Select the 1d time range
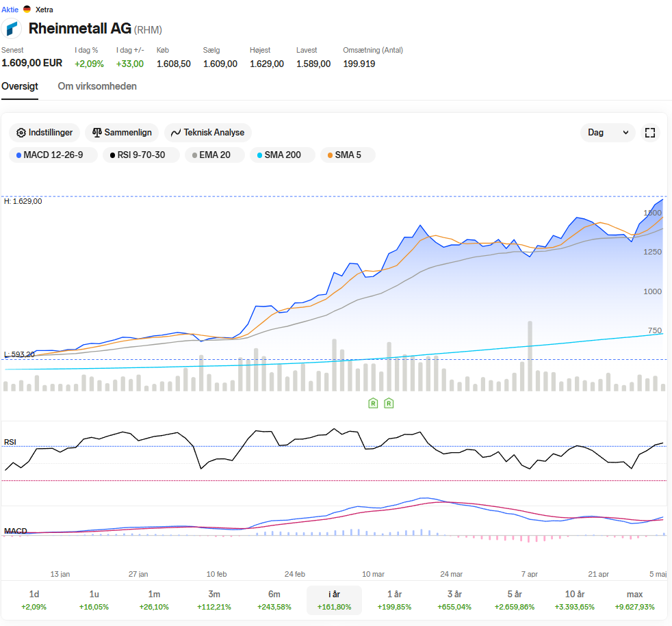Image resolution: width=672 pixels, height=626 pixels. (34, 600)
